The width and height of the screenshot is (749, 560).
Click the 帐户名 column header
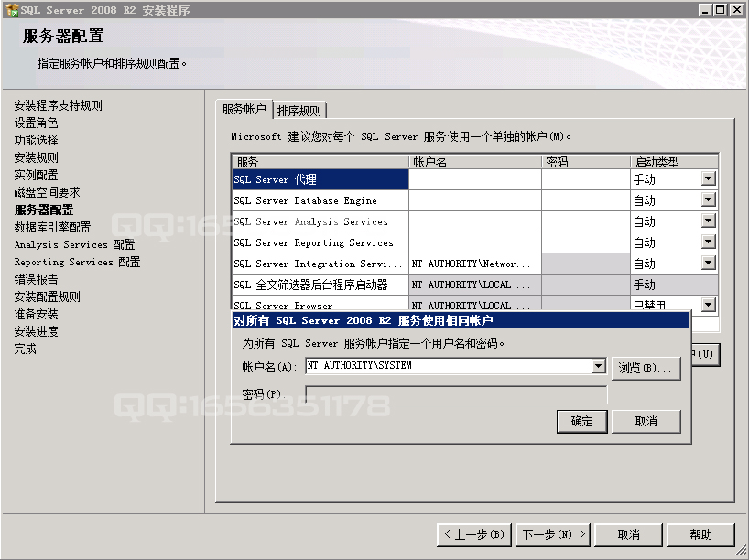tap(475, 162)
